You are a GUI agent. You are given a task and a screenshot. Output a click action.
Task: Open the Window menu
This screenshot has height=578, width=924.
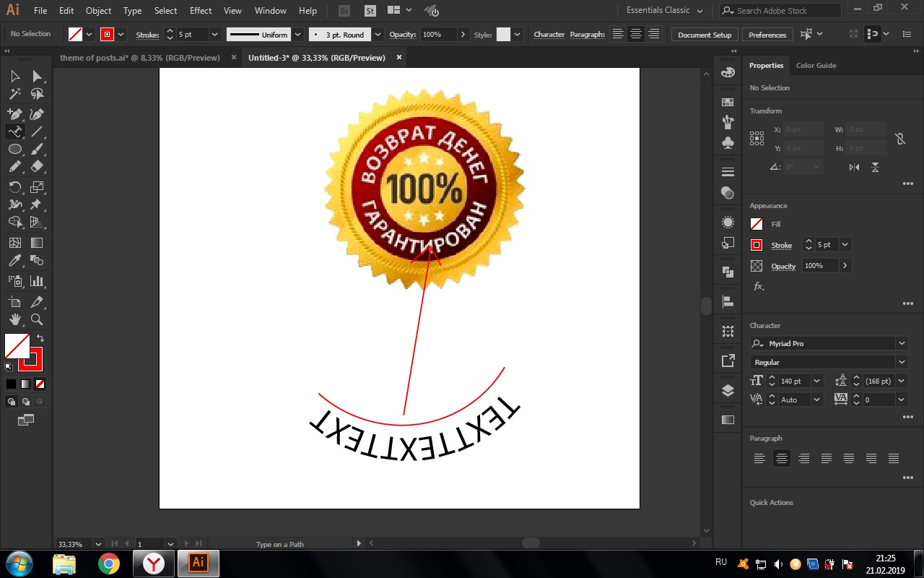(x=271, y=11)
